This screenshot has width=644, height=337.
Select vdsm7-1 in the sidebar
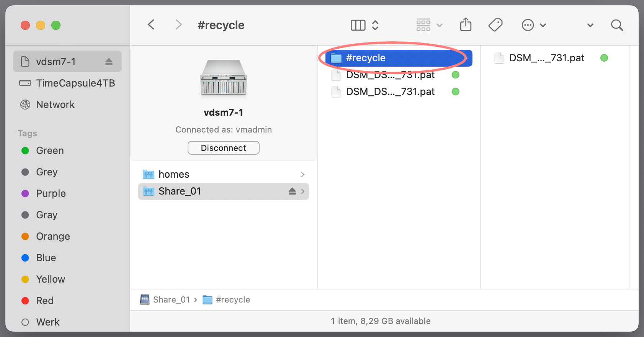[x=67, y=61]
